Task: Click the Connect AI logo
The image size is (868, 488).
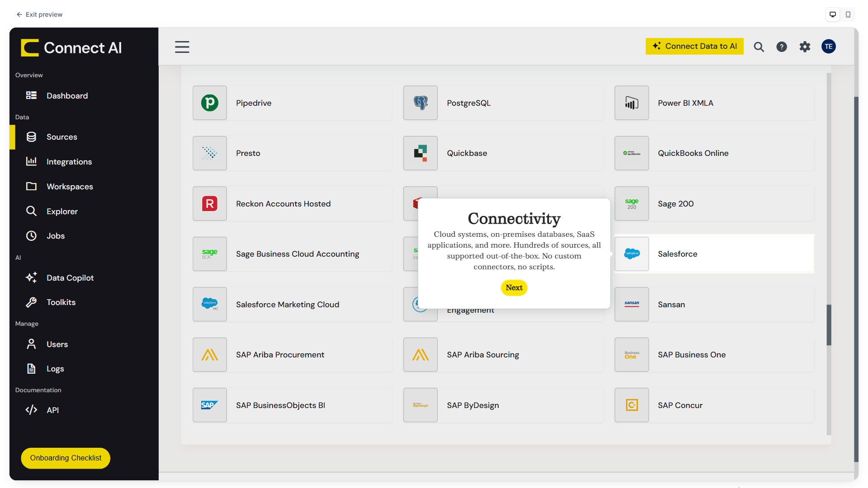Action: tap(71, 48)
